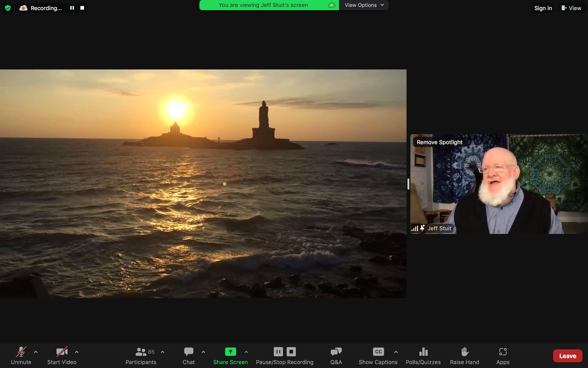
Task: Click the Raise Hand icon
Action: [465, 352]
